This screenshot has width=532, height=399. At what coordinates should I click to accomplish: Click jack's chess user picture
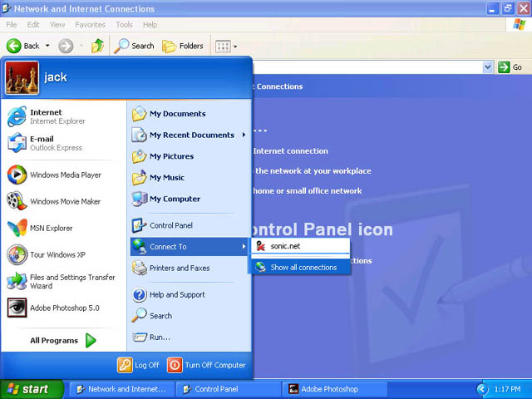22,77
